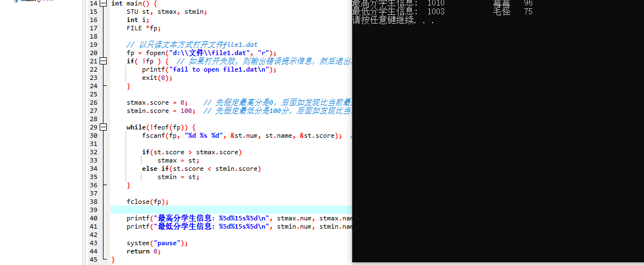Click the fscanf format string "%d %s %d"
Screen dimensions: 644x265
tap(203, 136)
